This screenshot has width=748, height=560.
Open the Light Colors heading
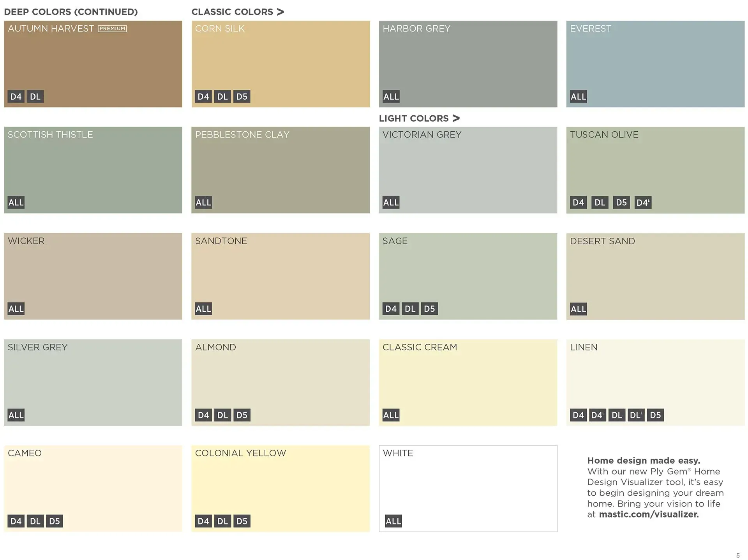[x=414, y=118]
